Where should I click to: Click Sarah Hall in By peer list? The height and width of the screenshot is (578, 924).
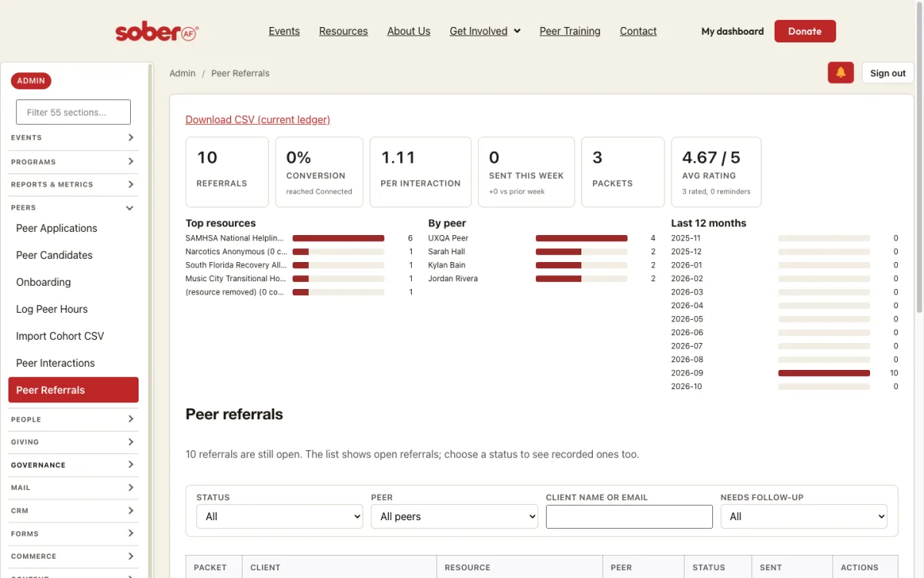pyautogui.click(x=447, y=251)
